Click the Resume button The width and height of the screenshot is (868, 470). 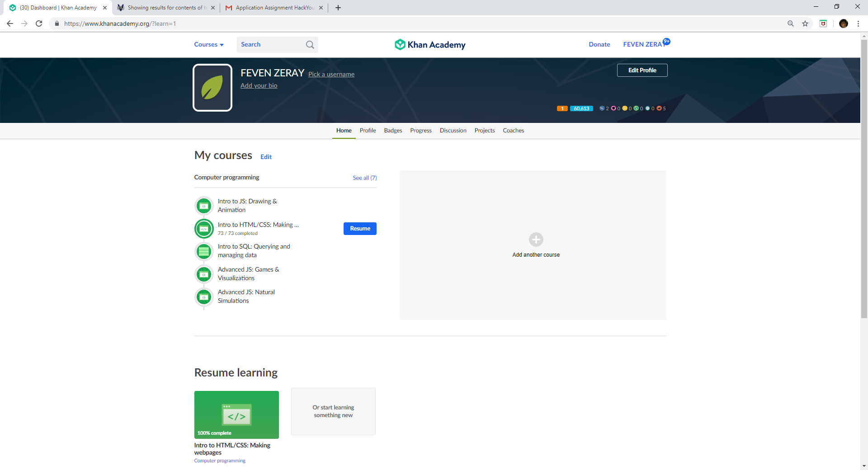coord(360,229)
